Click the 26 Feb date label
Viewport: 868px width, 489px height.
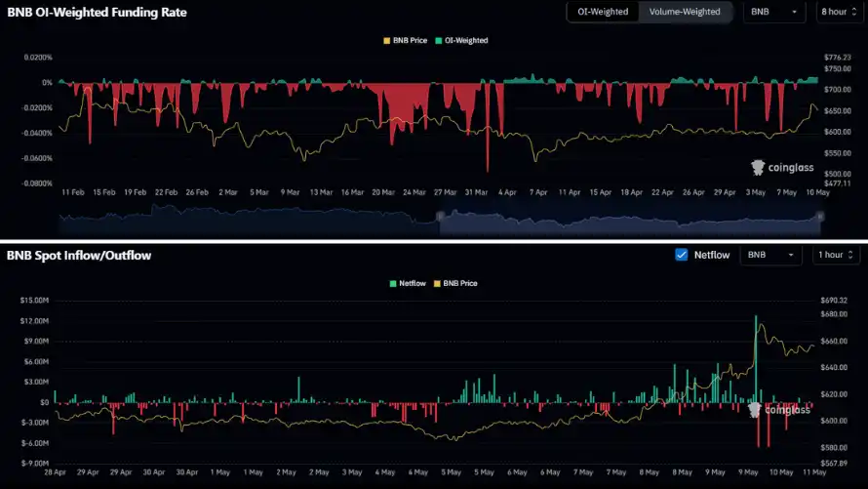pyautogui.click(x=197, y=192)
